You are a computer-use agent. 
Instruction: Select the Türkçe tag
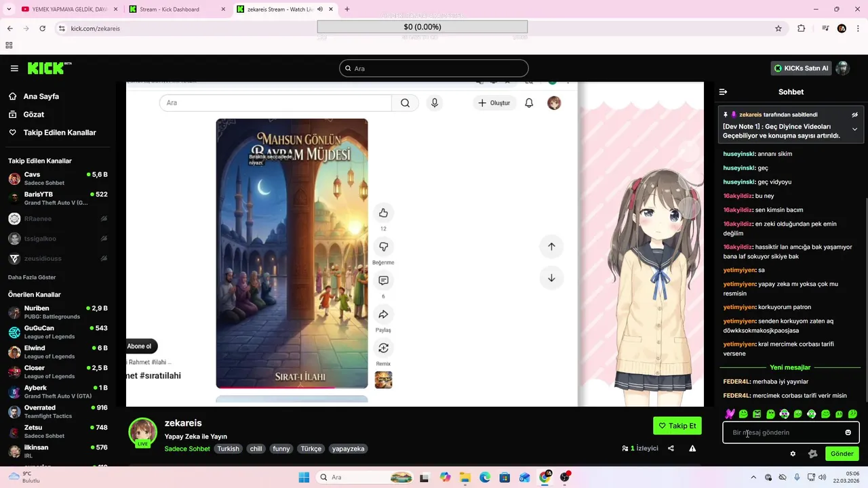(x=311, y=449)
